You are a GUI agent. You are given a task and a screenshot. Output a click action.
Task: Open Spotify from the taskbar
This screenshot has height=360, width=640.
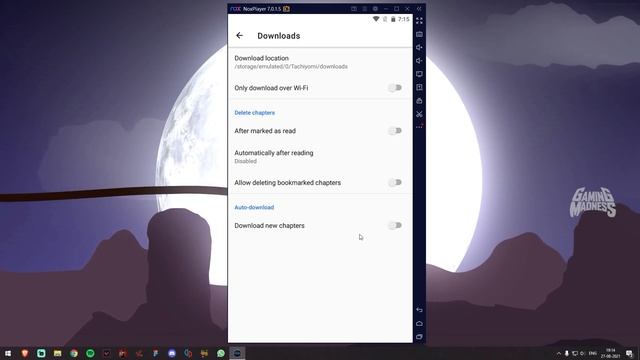pos(90,353)
